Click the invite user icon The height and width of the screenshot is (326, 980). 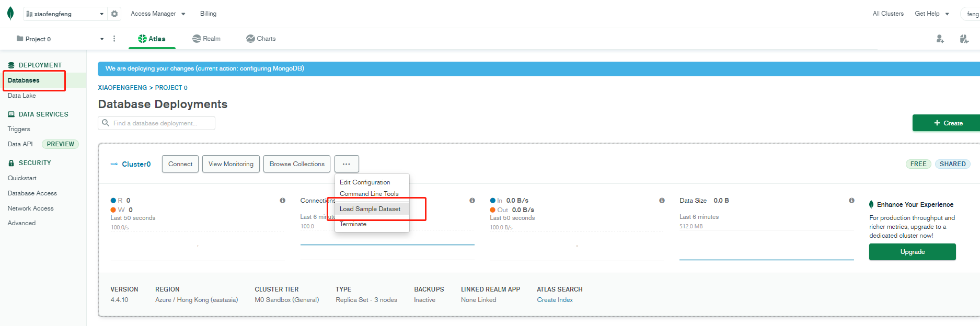pos(940,39)
